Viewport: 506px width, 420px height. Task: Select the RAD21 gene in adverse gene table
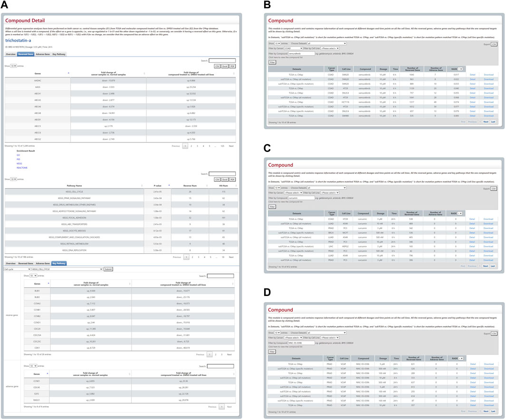coord(37,400)
